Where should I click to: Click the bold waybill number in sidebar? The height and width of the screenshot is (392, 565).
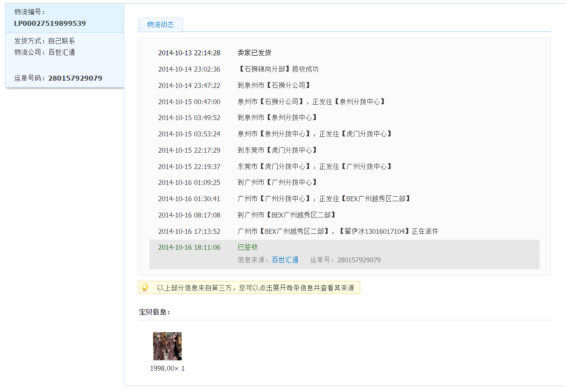click(x=75, y=78)
